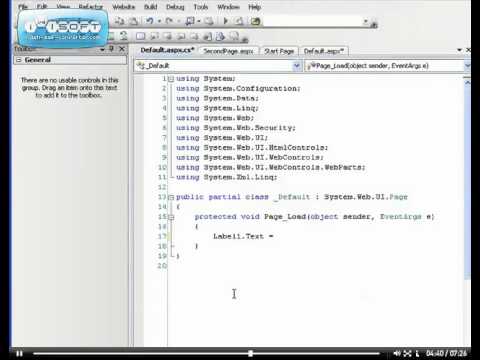Image resolution: width=480 pixels, height=360 pixels.
Task: Open the Undo history dropdown arrow
Action: 159,21
